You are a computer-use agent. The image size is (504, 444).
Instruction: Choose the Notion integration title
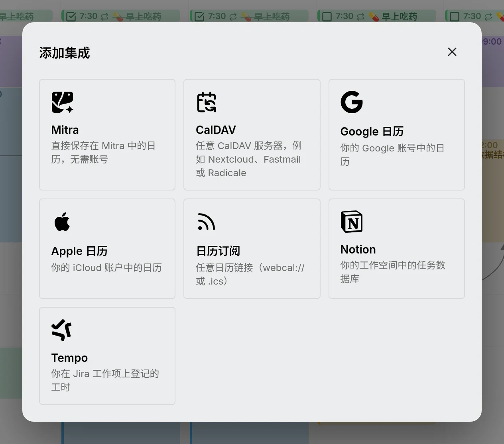[x=358, y=250]
